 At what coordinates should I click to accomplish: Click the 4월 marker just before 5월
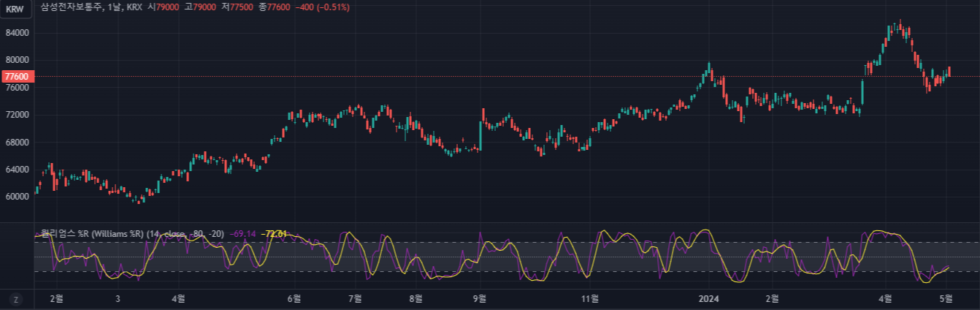(x=886, y=298)
